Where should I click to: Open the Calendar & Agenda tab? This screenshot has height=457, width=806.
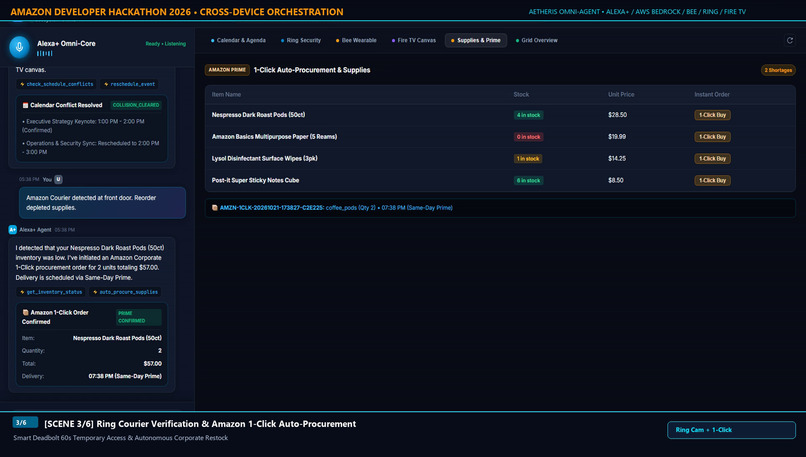238,40
